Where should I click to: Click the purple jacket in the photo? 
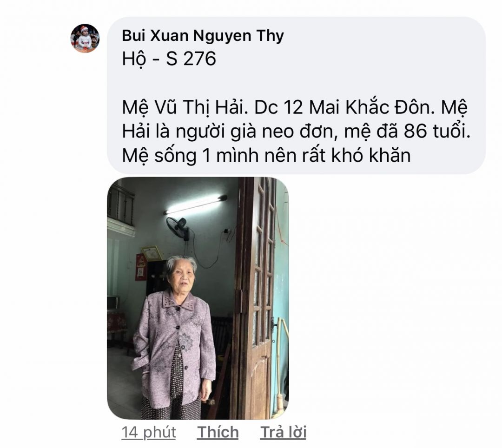click(174, 349)
